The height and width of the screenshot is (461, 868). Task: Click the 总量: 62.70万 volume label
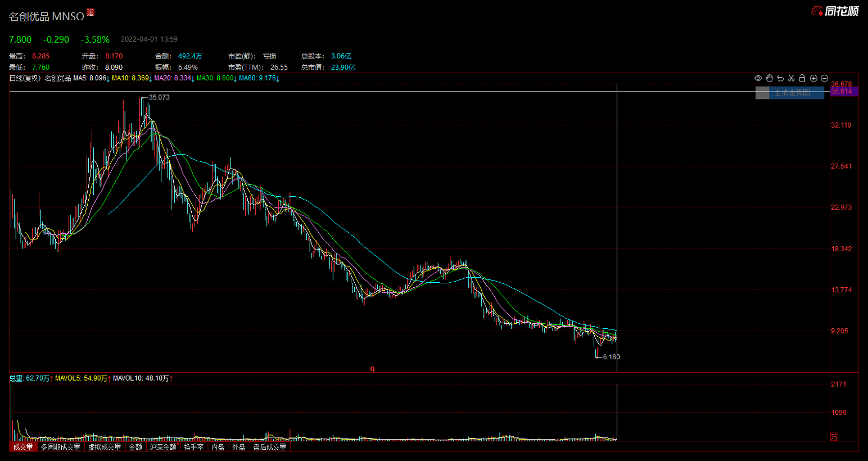pos(31,378)
